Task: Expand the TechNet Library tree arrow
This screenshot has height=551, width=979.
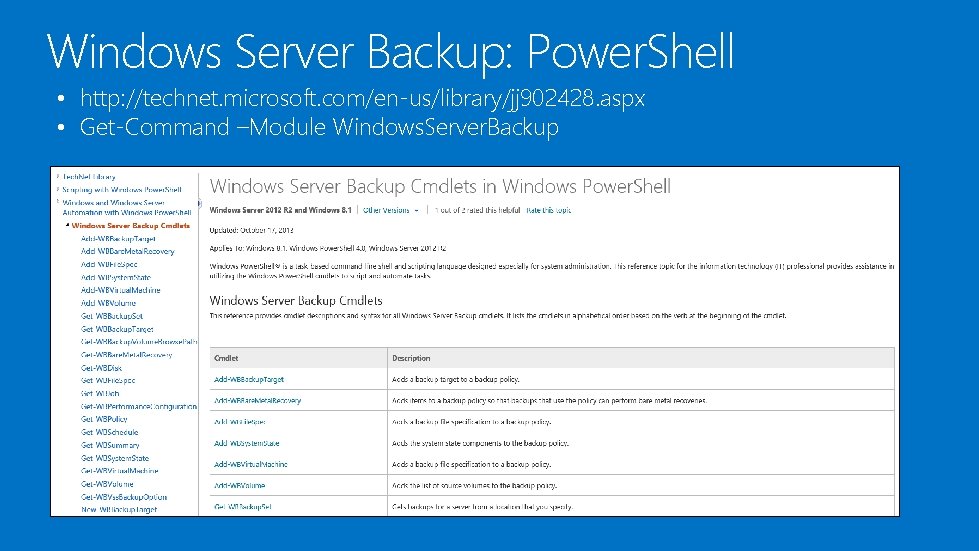Action: point(57,175)
